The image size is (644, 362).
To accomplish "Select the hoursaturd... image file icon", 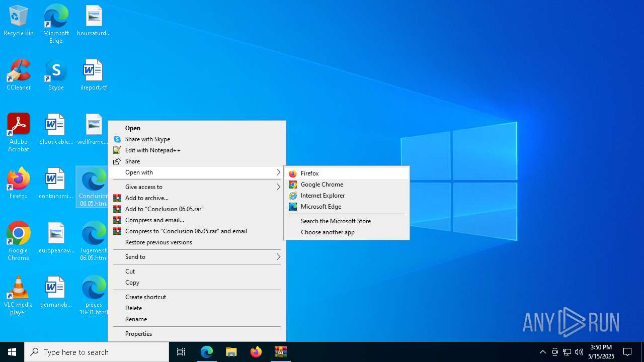I will tap(94, 21).
